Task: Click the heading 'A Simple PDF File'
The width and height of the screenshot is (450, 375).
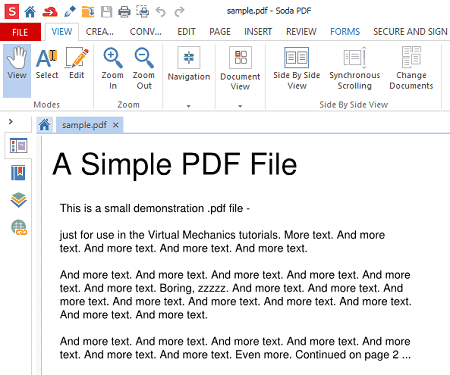Action: (x=175, y=165)
